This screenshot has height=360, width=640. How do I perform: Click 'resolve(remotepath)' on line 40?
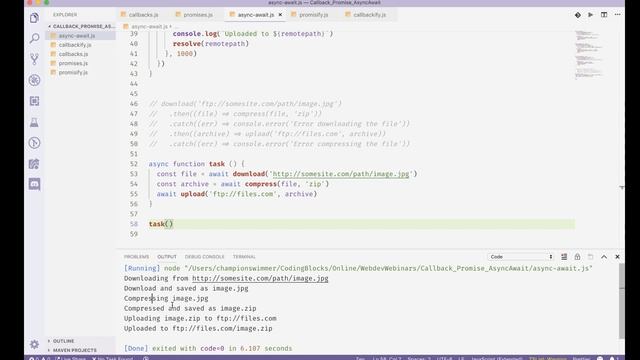click(x=211, y=44)
